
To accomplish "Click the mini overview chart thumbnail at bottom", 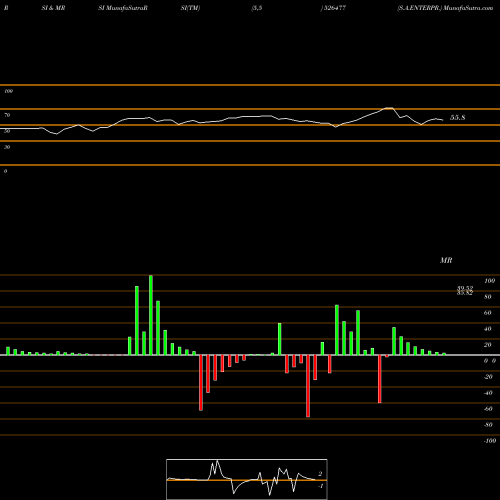I will [247, 479].
